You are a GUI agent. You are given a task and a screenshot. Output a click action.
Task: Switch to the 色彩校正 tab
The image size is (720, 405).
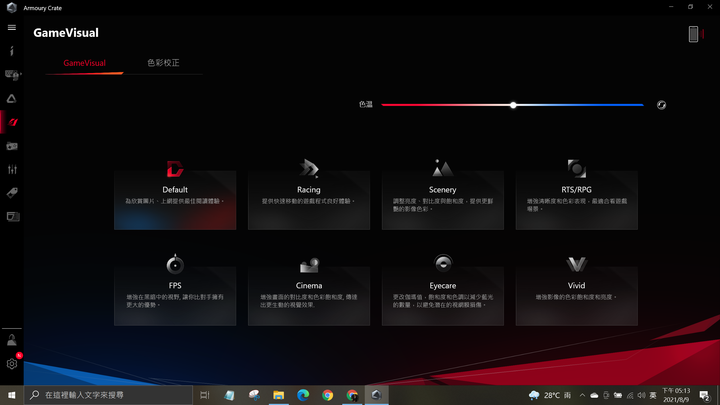click(163, 63)
